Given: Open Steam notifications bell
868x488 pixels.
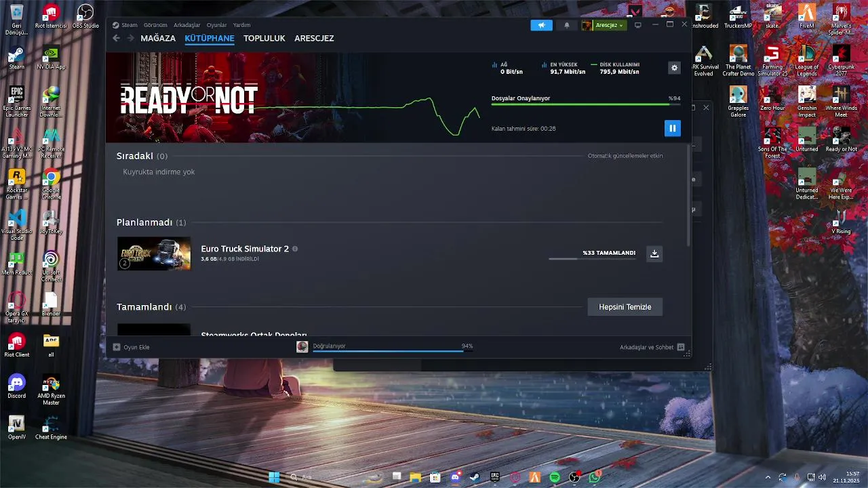Looking at the screenshot, I should click(567, 25).
